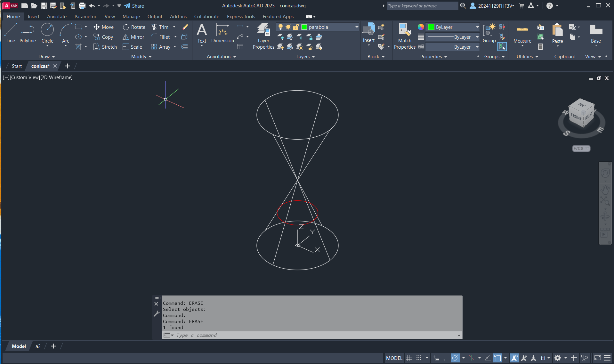Screen dimensions: 614x364
Task: Select the Polyline tool
Action: pos(28,33)
